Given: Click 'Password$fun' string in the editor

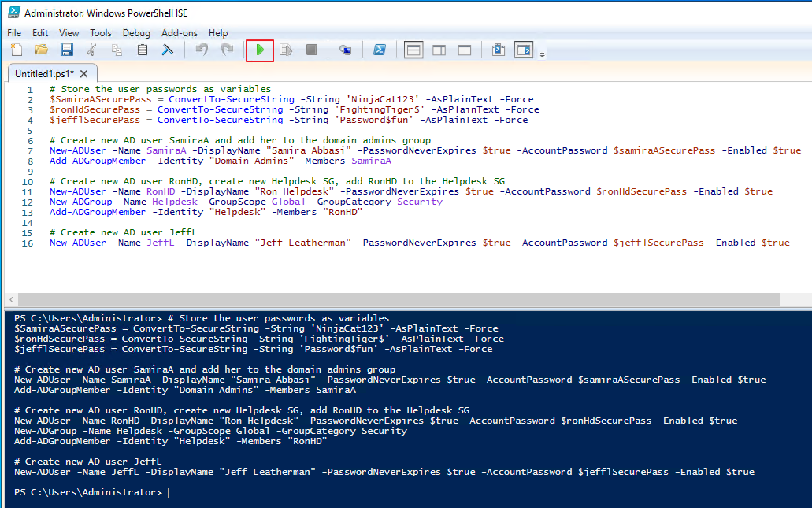Looking at the screenshot, I should coord(374,121).
